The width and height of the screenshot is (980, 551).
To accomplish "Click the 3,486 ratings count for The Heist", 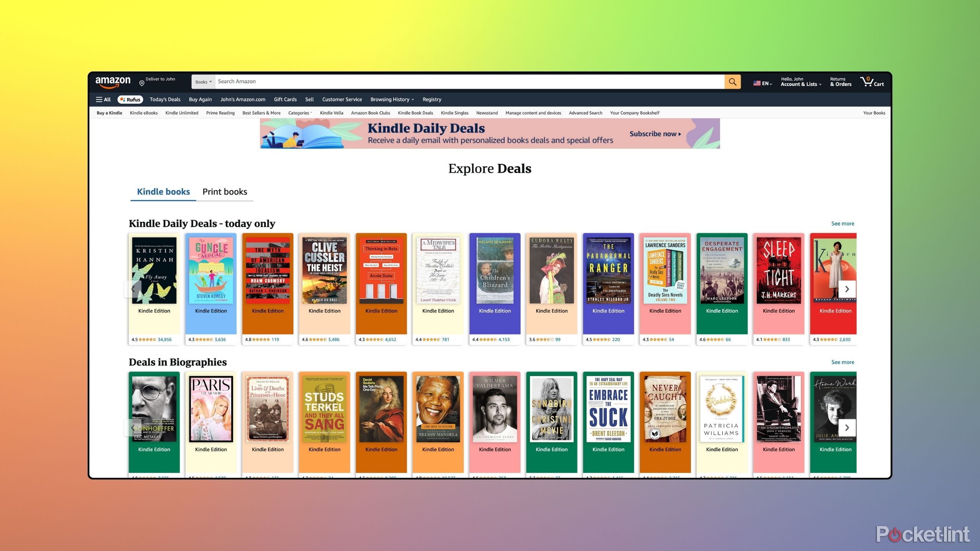I will [x=333, y=339].
